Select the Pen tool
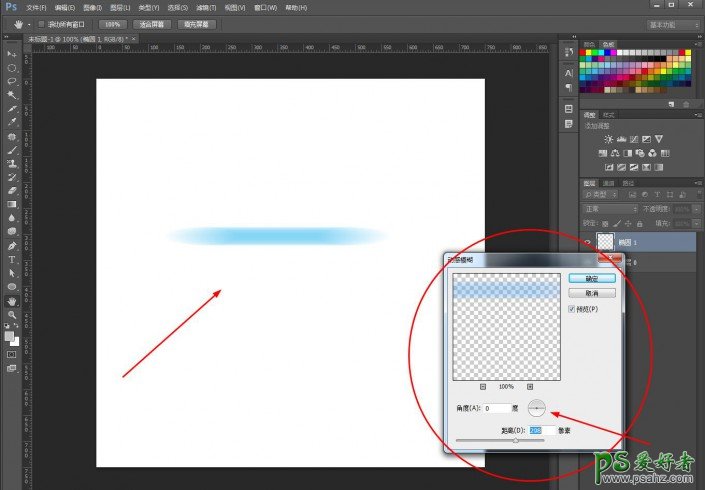The height and width of the screenshot is (490, 705). 12,246
